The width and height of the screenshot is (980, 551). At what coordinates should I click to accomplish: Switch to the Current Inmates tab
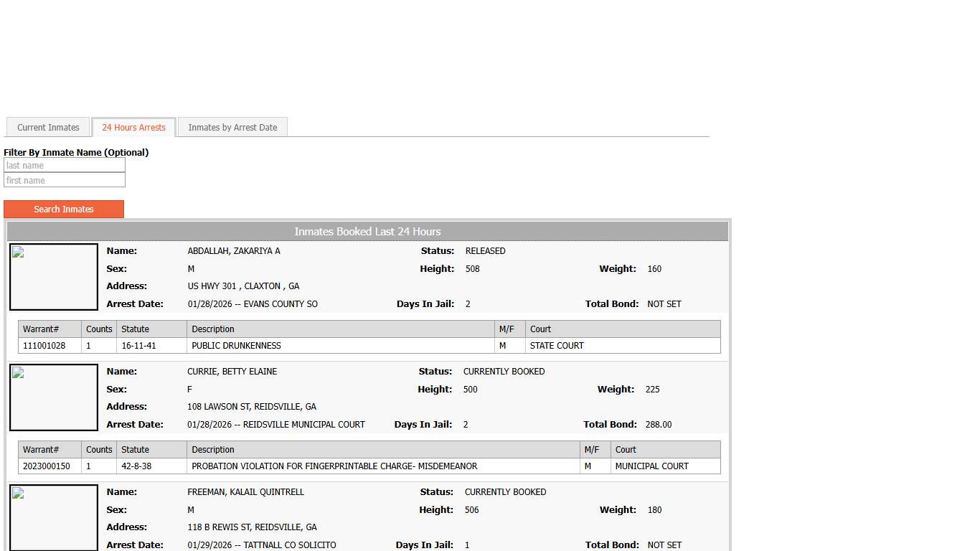coord(48,128)
